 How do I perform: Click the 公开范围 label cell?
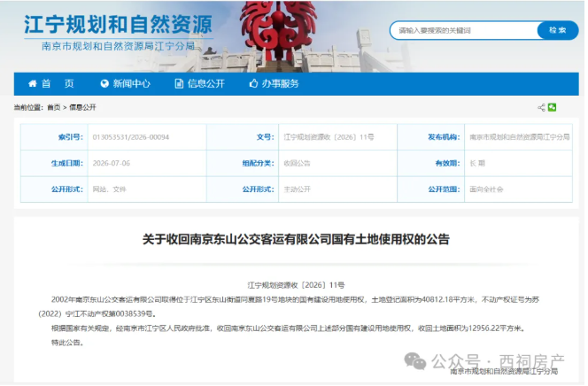coord(431,189)
